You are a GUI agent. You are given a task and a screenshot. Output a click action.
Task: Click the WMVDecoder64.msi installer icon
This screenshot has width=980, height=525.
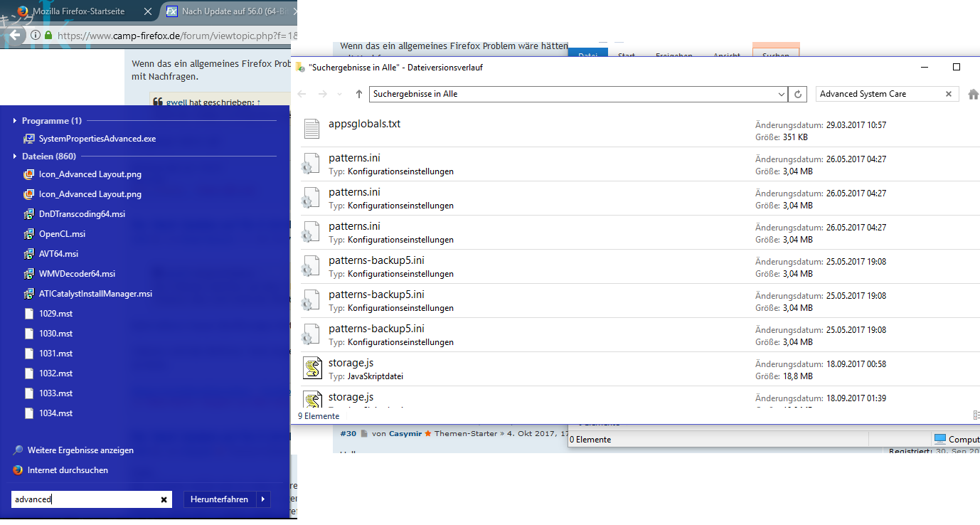point(29,274)
